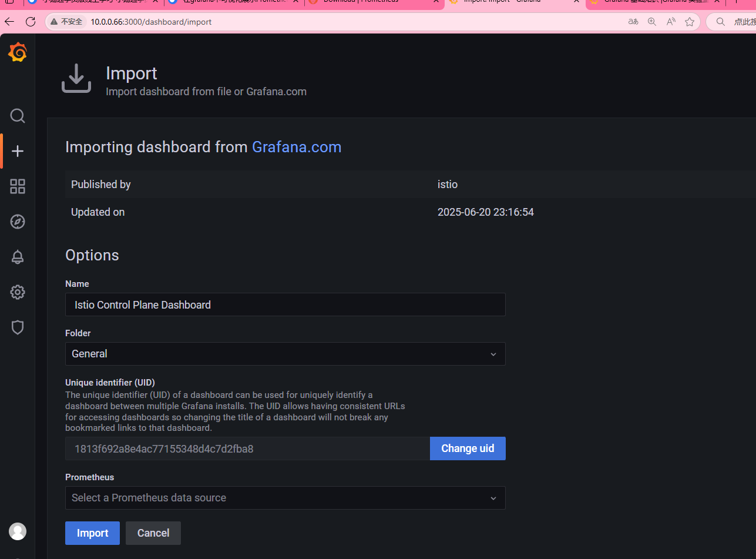Close the Download | Prometheus browser tab
The image size is (756, 559).
[x=436, y=2]
